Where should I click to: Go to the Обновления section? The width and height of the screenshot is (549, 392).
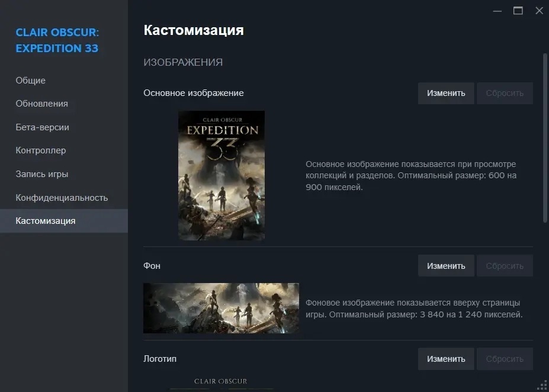click(41, 104)
